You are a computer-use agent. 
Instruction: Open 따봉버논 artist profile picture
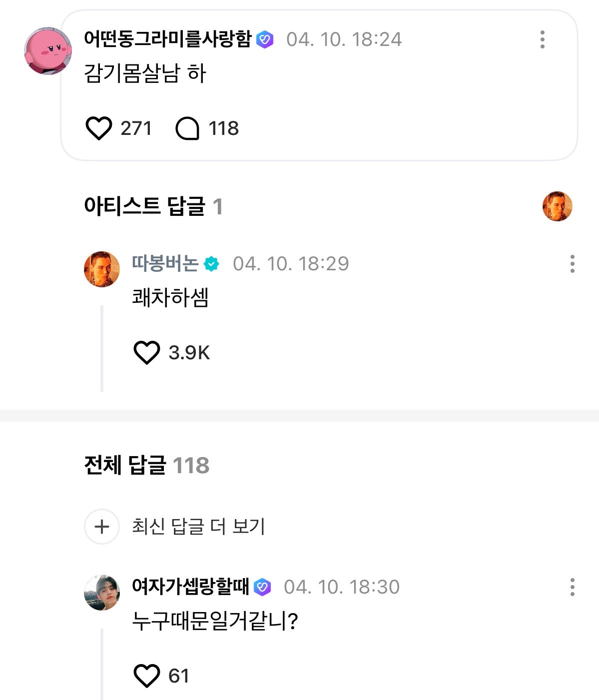click(x=102, y=269)
